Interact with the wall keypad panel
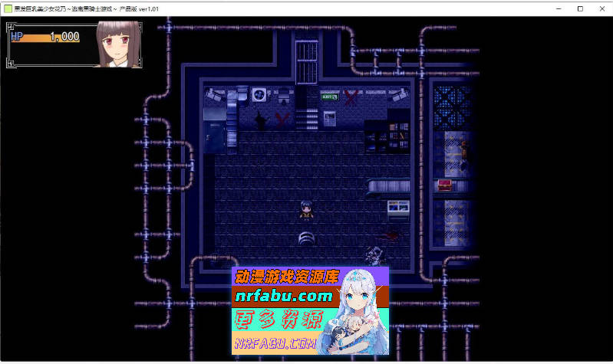 (329, 118)
